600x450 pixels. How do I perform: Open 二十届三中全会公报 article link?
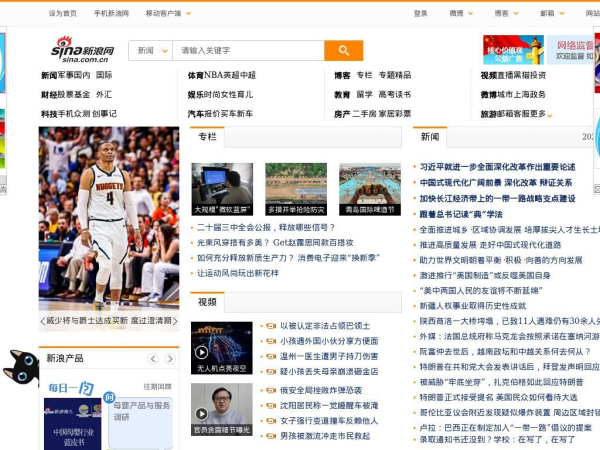tap(266, 227)
